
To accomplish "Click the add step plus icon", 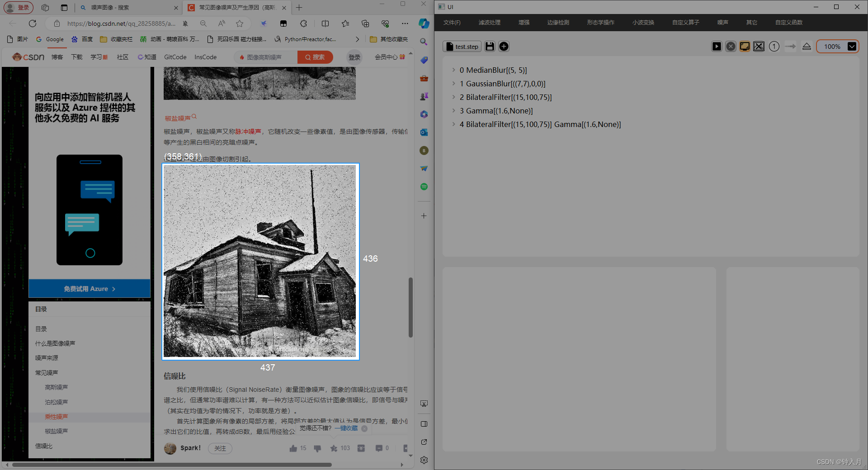I will click(504, 47).
